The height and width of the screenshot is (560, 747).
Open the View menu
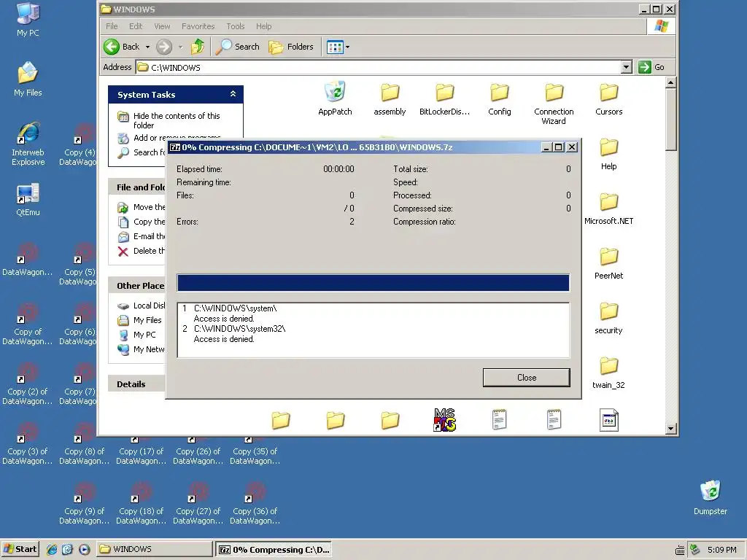[x=162, y=26]
